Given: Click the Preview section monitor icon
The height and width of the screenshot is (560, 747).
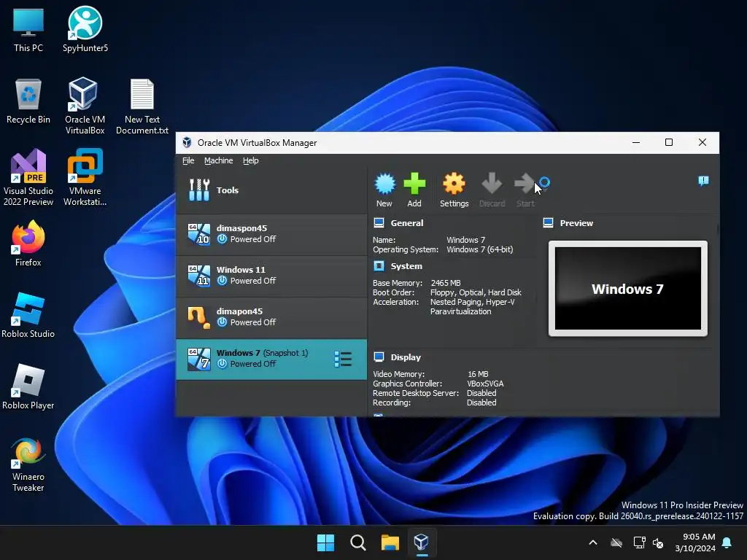Looking at the screenshot, I should coord(549,223).
